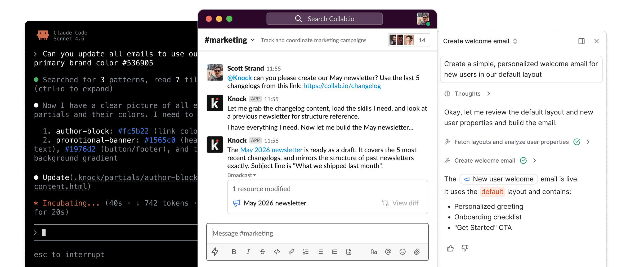The height and width of the screenshot is (267, 644).
Task: Click the welcome email prompt text box
Action: click(521, 69)
